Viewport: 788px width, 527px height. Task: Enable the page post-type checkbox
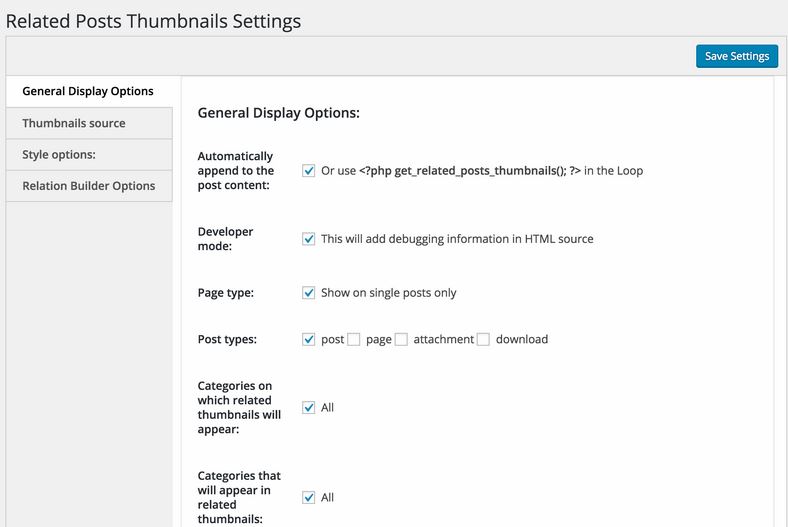354,340
